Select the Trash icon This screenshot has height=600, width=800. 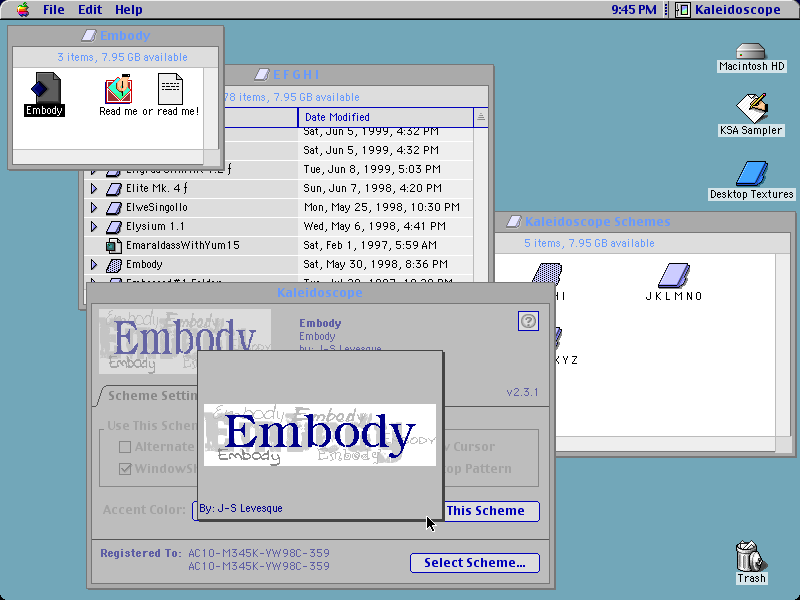pyautogui.click(x=751, y=556)
